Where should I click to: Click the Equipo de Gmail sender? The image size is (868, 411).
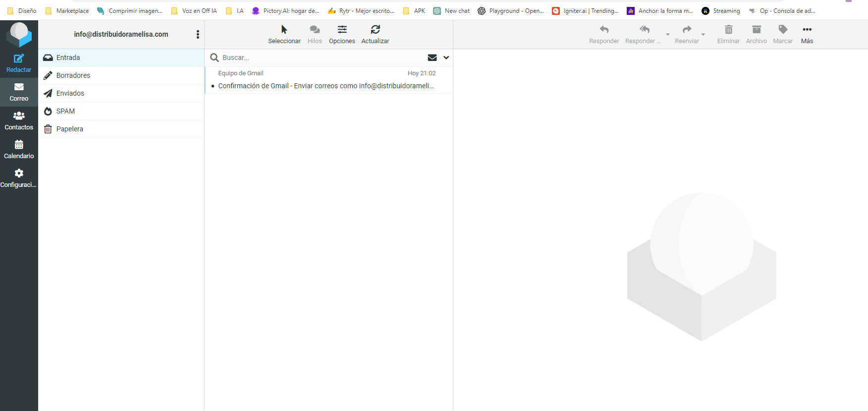241,73
